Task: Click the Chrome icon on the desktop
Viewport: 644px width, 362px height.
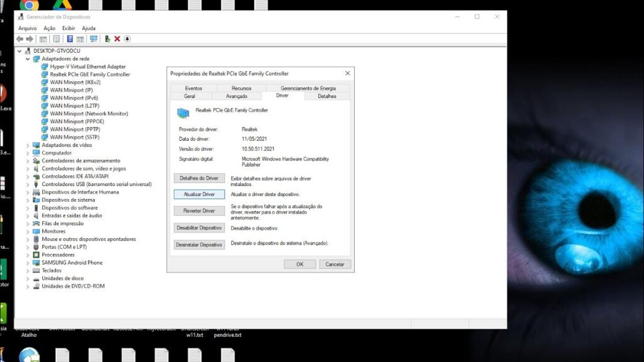Action: [29, 4]
